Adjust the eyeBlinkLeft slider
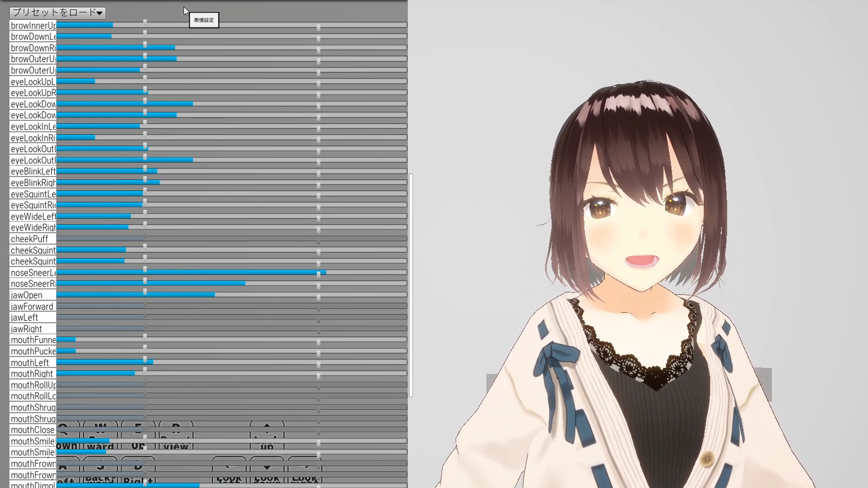The image size is (868, 488). point(157,171)
